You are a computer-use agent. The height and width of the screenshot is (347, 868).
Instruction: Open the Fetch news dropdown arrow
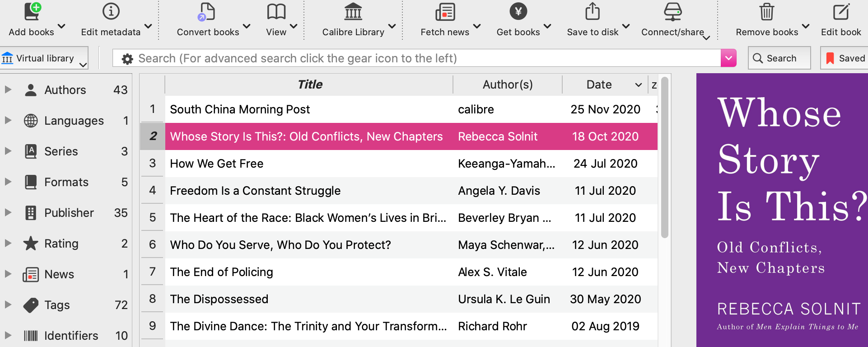(477, 26)
